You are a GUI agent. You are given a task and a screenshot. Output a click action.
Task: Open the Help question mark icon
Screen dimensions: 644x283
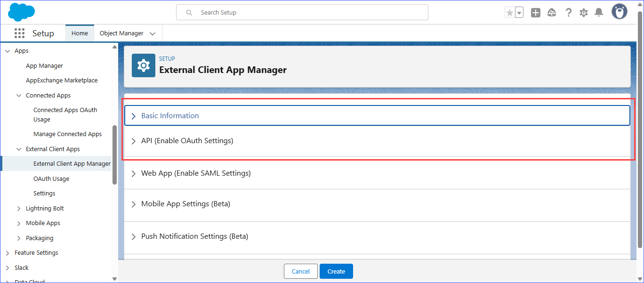(568, 13)
